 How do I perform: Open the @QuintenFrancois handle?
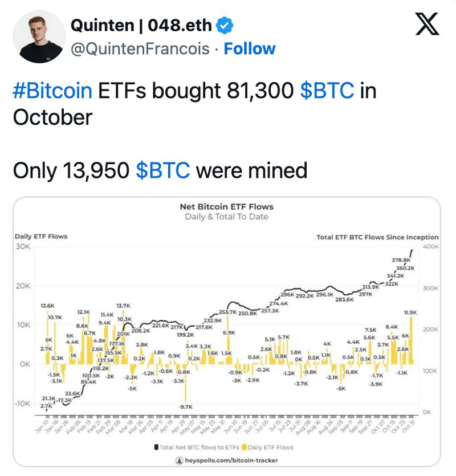(x=140, y=49)
